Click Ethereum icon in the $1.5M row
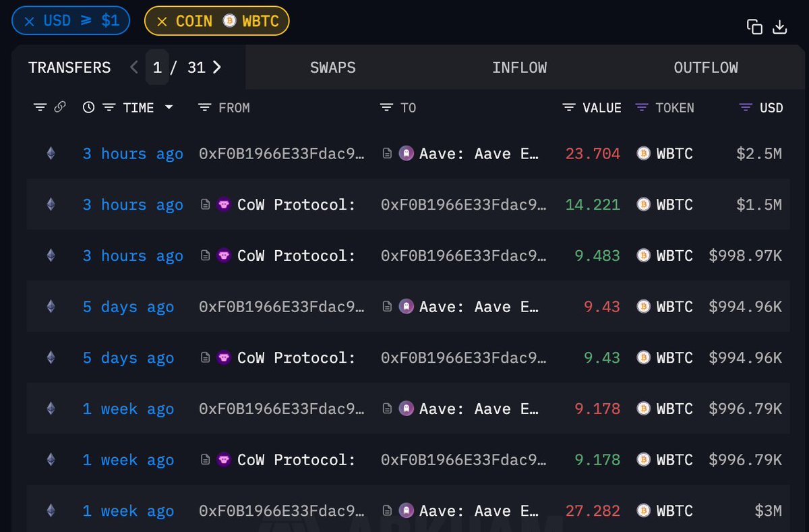 pyautogui.click(x=51, y=204)
